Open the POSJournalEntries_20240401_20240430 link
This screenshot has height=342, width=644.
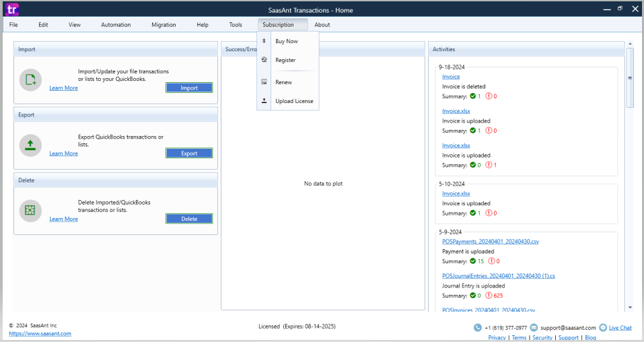499,276
